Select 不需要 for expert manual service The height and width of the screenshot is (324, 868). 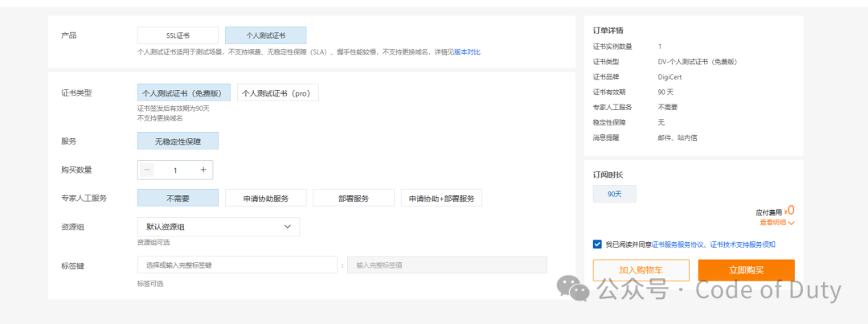(178, 198)
